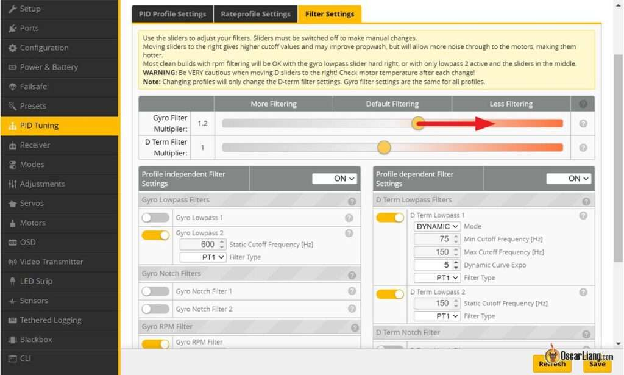Open D Term Lowpass 1 Filter Type dropdown
Viewport: 624px width, 375px height.
click(437, 277)
